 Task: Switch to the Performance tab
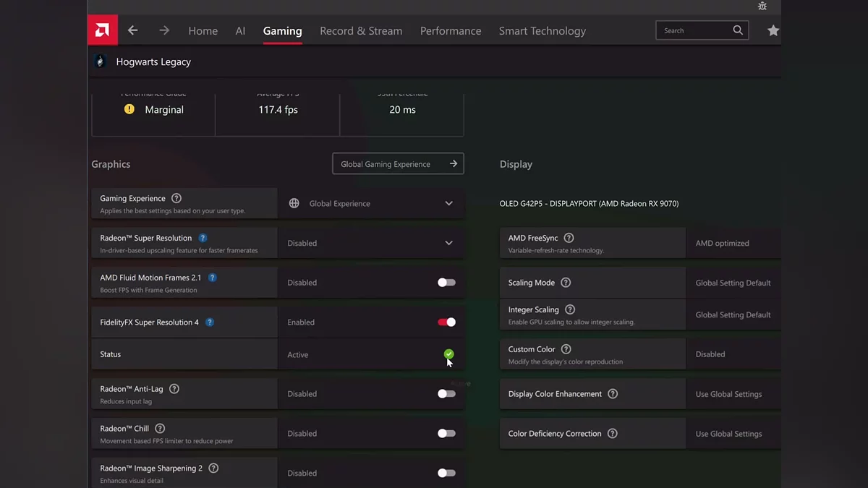pyautogui.click(x=451, y=31)
